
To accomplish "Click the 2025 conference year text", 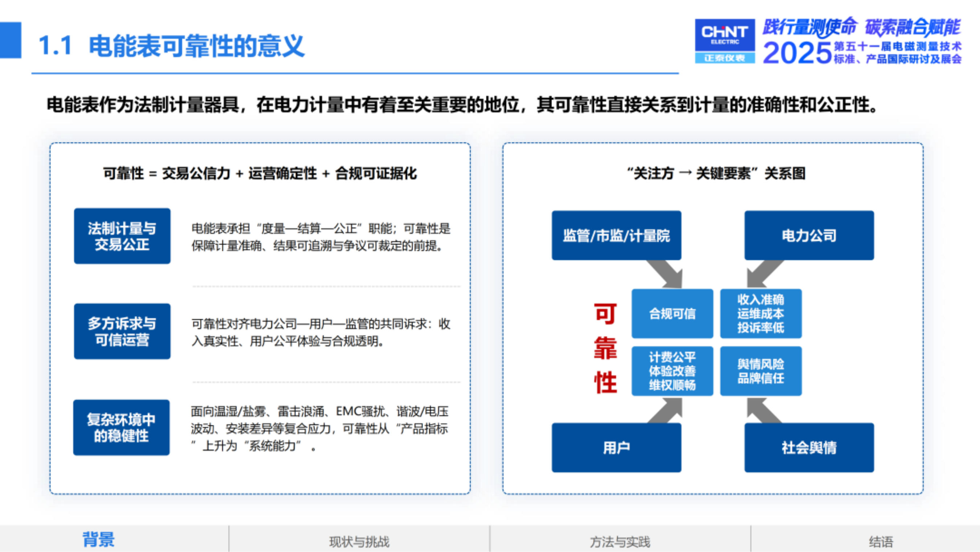I will point(797,53).
